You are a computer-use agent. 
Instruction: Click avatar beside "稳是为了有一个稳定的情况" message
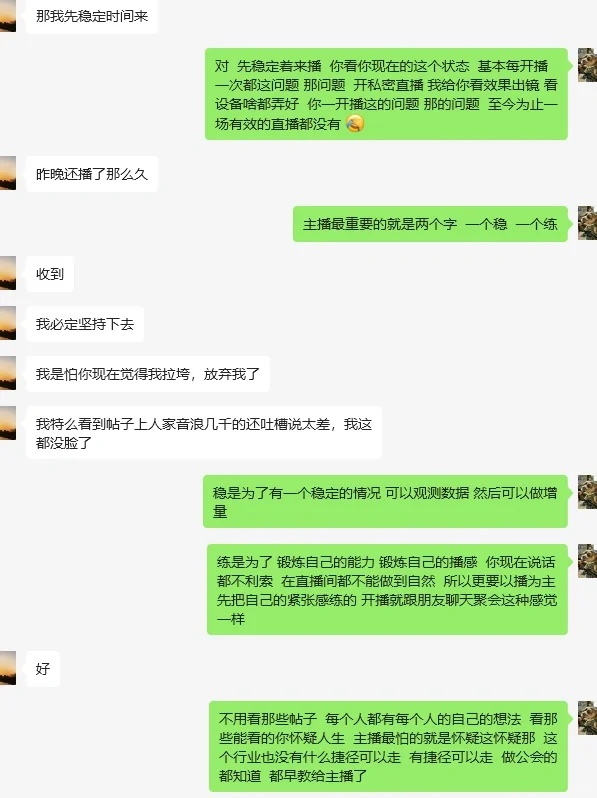pyautogui.click(x=587, y=492)
